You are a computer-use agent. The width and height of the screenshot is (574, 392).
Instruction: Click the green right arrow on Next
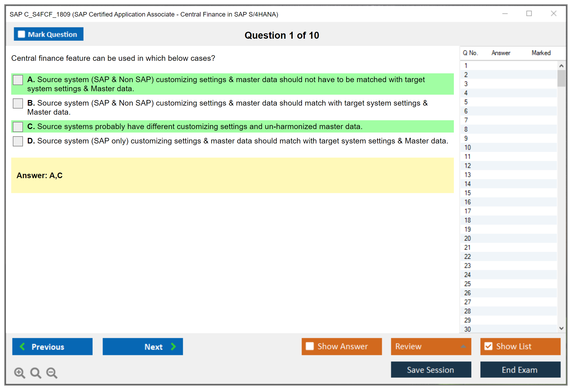pos(173,346)
